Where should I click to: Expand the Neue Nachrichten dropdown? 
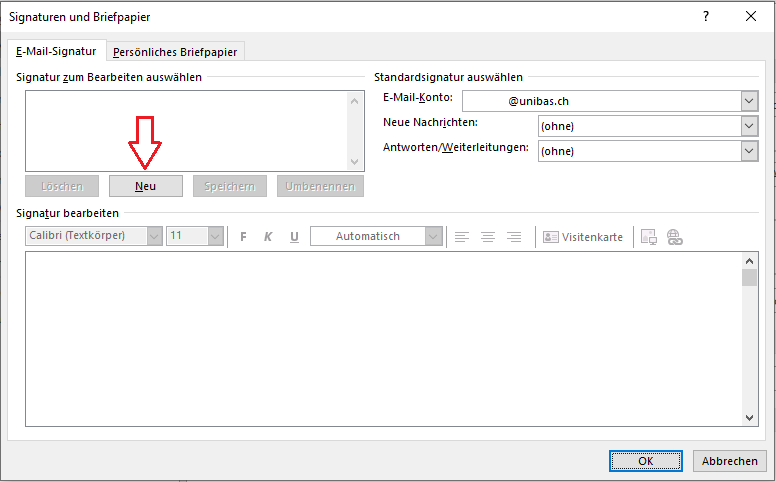pyautogui.click(x=749, y=126)
